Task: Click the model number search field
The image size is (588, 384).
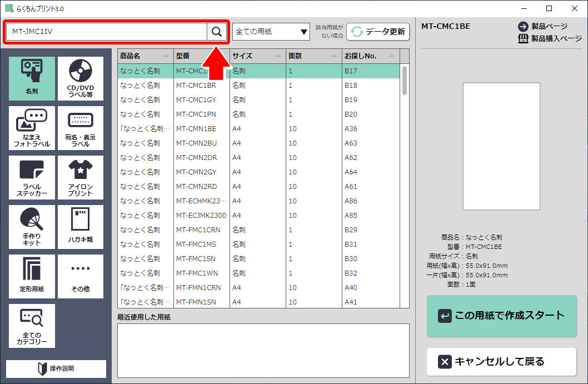Action: click(107, 32)
